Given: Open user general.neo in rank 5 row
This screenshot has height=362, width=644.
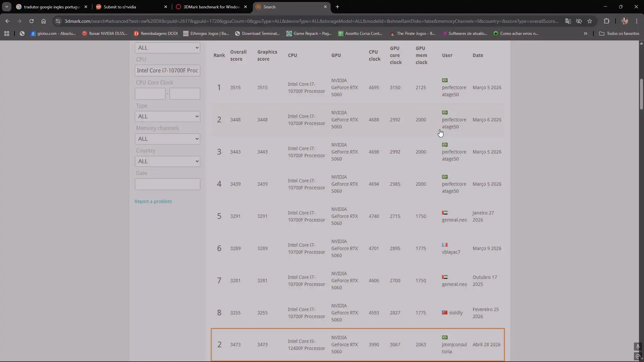Looking at the screenshot, I should 454,220.
